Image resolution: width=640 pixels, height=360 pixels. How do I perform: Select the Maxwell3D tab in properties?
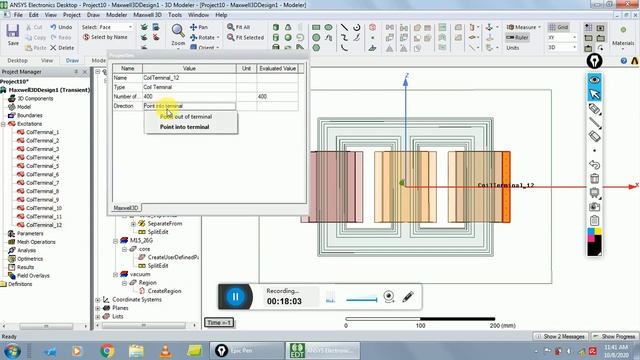126,208
